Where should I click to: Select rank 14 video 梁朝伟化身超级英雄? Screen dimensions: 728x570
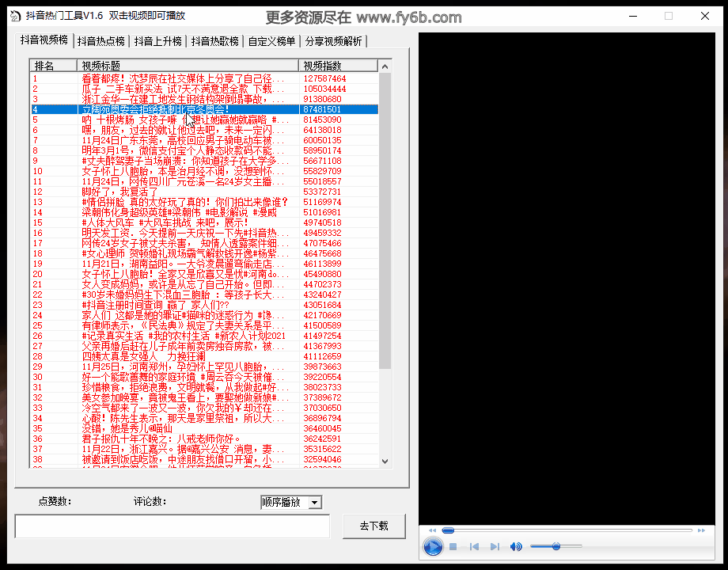pos(205,212)
